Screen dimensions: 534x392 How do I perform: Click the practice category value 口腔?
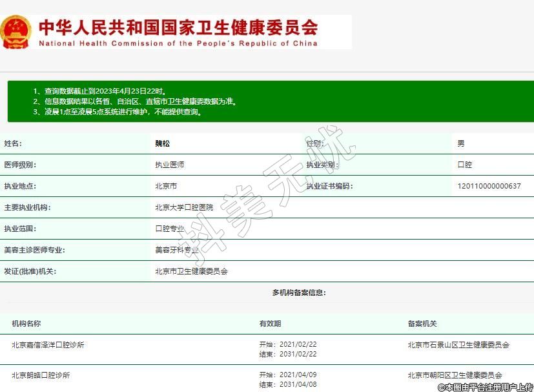tap(464, 165)
